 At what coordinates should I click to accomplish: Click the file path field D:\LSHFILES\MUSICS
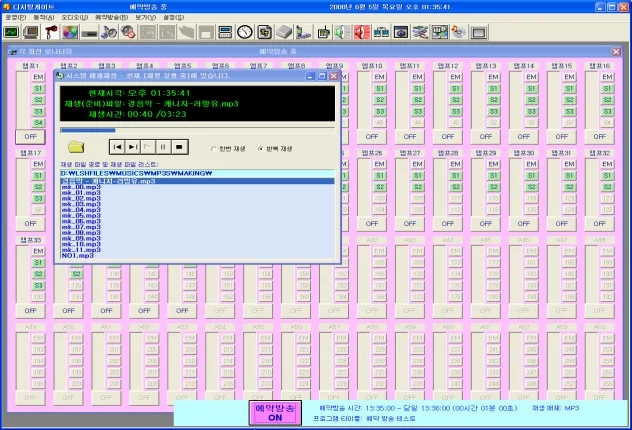(197, 173)
